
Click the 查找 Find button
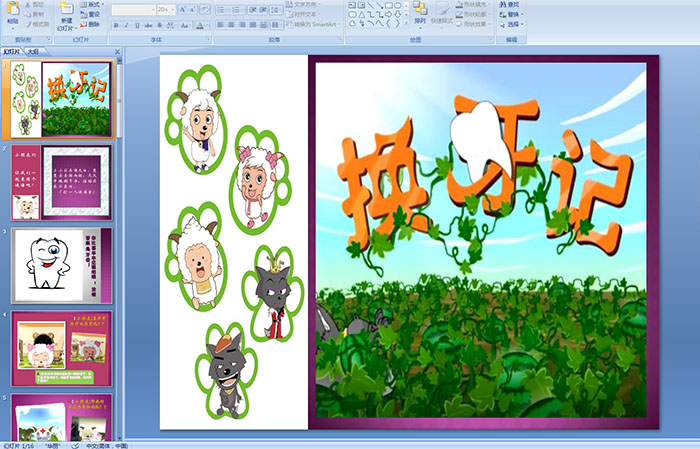[x=510, y=4]
